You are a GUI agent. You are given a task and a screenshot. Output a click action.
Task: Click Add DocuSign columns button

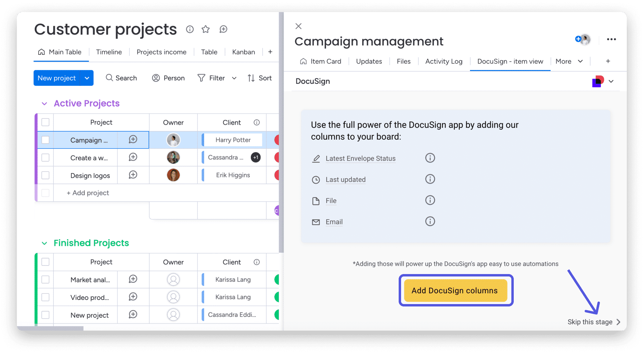pos(456,291)
